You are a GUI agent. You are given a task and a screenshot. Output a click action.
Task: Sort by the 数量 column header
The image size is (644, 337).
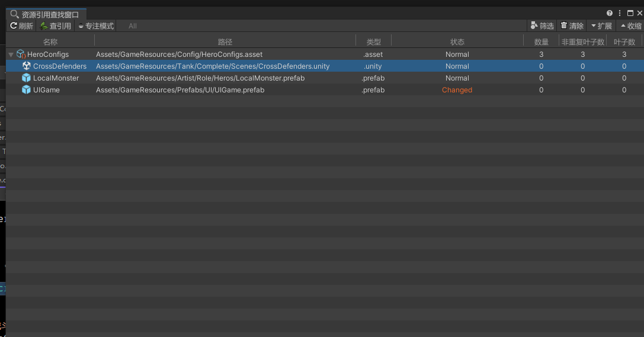pyautogui.click(x=542, y=42)
